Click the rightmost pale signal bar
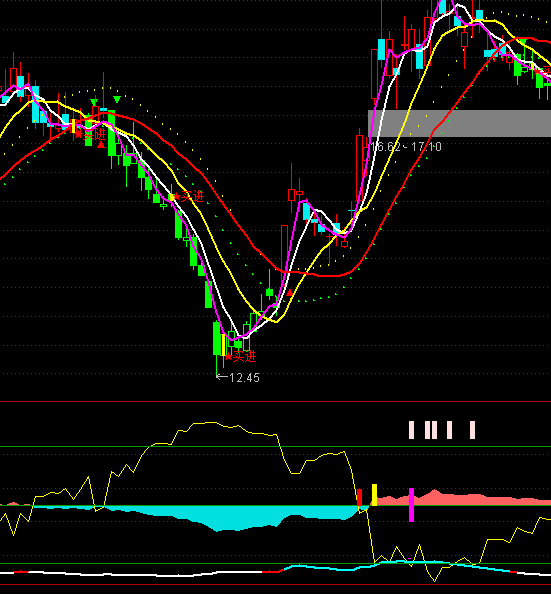551x594 pixels. tap(472, 430)
